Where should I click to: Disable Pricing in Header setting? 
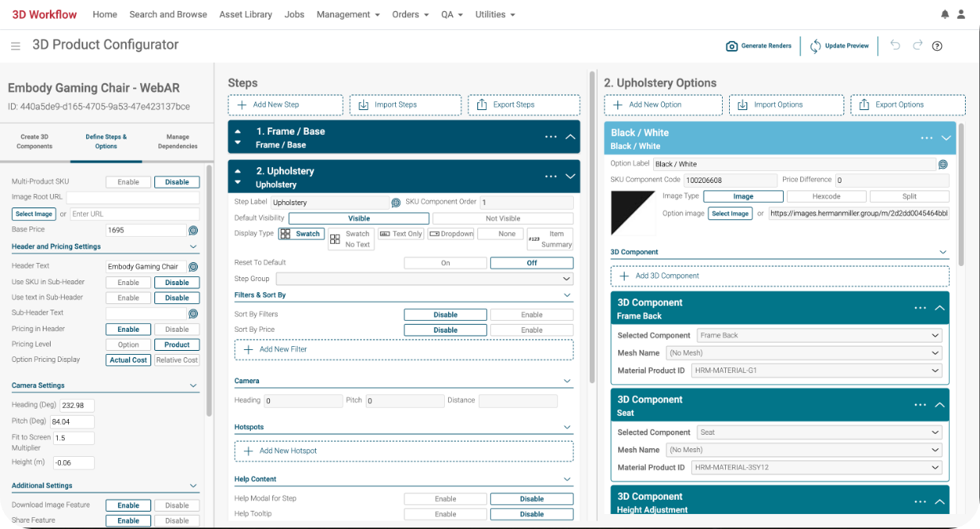177,329
